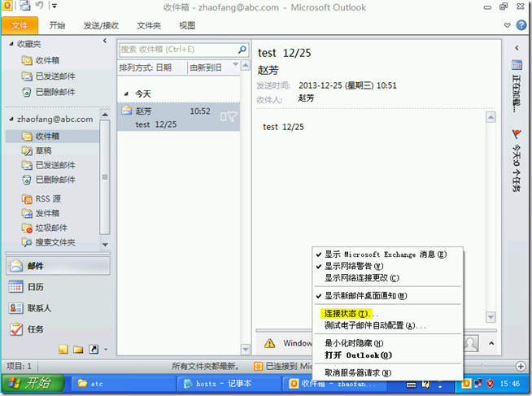Click the 开始 Start button
The height and width of the screenshot is (396, 532).
pyautogui.click(x=33, y=384)
